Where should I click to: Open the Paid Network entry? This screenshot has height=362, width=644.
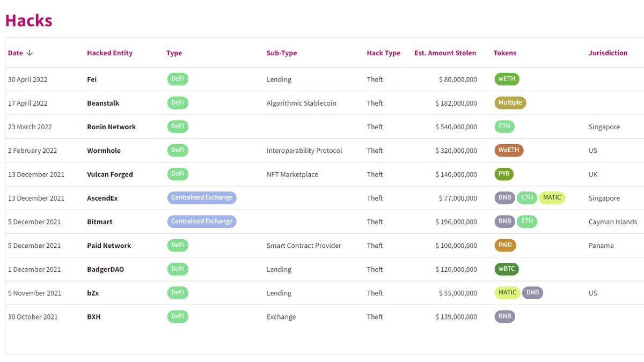pyautogui.click(x=109, y=246)
